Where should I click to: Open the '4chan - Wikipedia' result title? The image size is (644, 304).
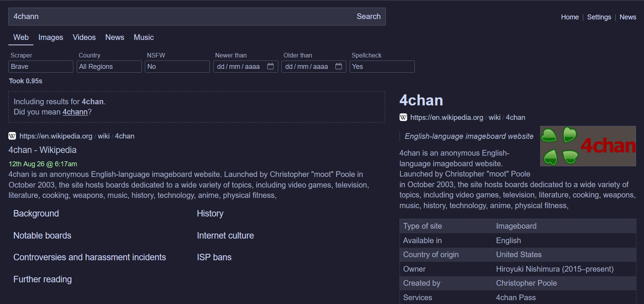pos(43,150)
